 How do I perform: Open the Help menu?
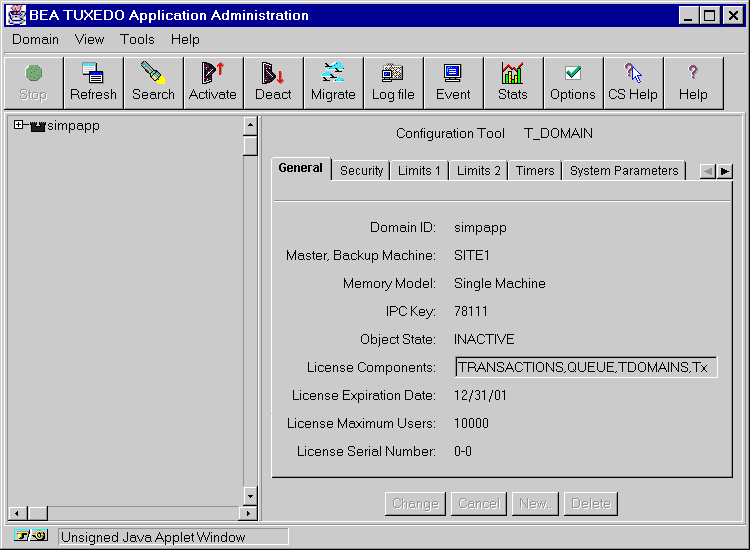[185, 39]
